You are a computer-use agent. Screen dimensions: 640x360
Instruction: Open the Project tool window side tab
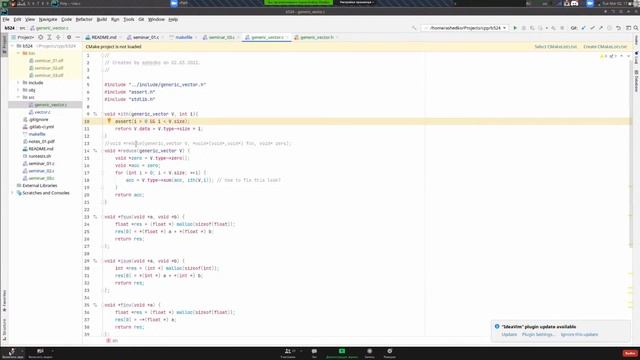click(x=4, y=45)
